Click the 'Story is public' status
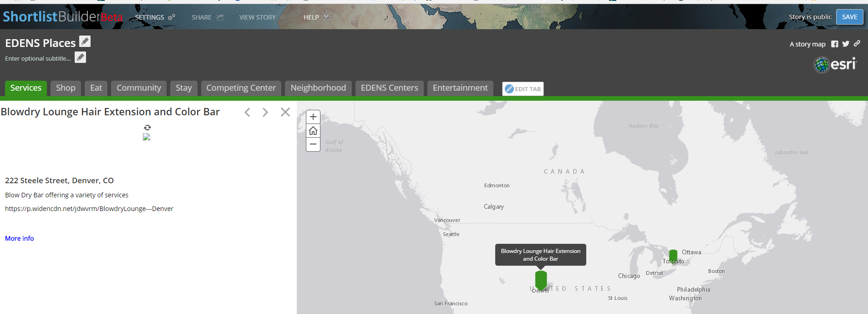 [810, 17]
